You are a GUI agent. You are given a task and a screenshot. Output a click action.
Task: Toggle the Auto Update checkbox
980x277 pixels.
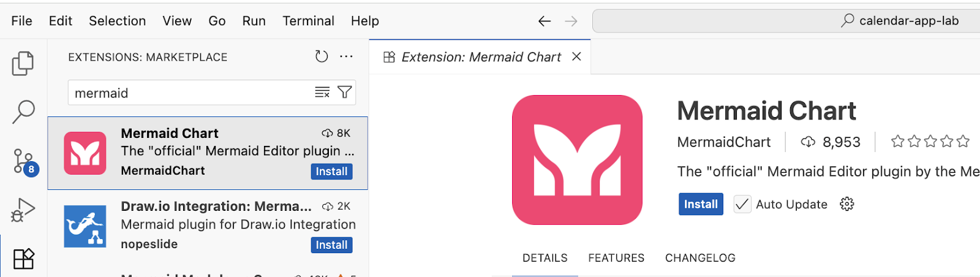point(742,204)
